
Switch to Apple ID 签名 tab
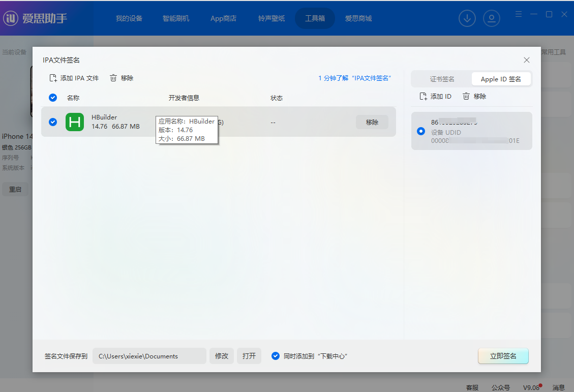point(501,79)
